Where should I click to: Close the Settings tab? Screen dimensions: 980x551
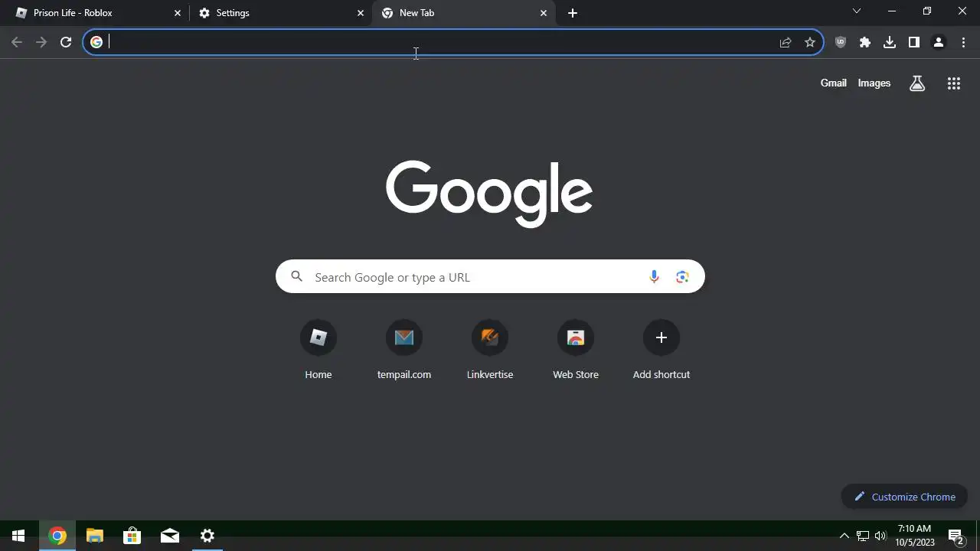[361, 13]
